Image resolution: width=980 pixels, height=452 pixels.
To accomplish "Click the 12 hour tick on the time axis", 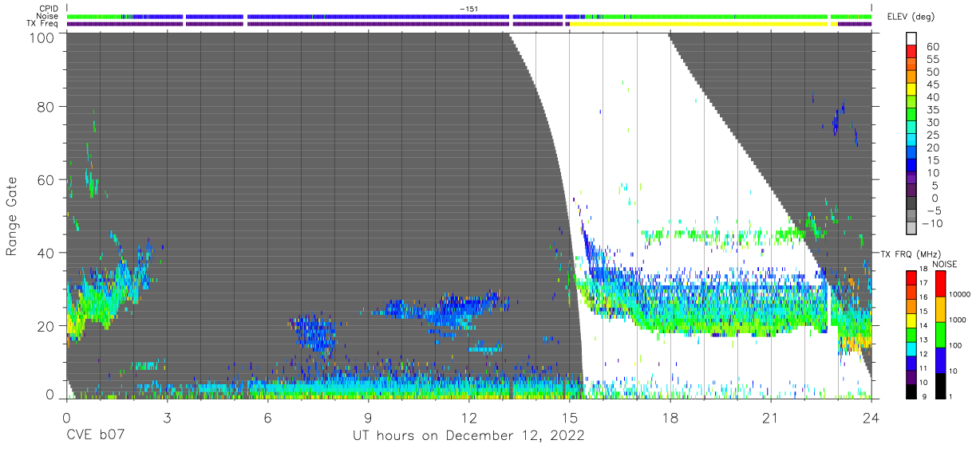I will point(468,416).
